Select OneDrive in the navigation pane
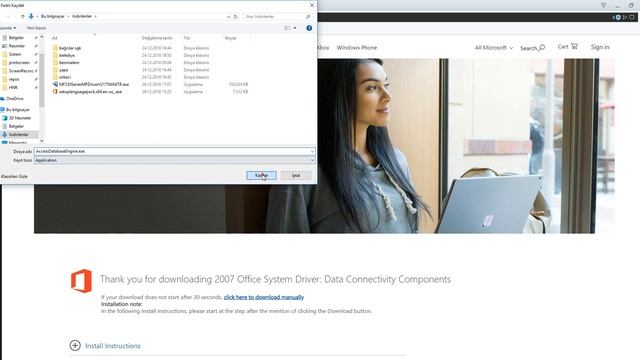The image size is (640, 360). coord(15,98)
